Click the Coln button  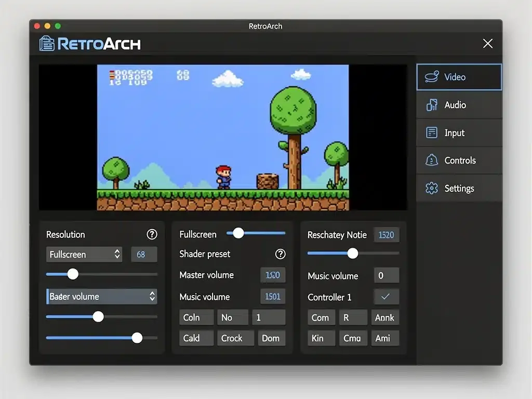click(196, 317)
